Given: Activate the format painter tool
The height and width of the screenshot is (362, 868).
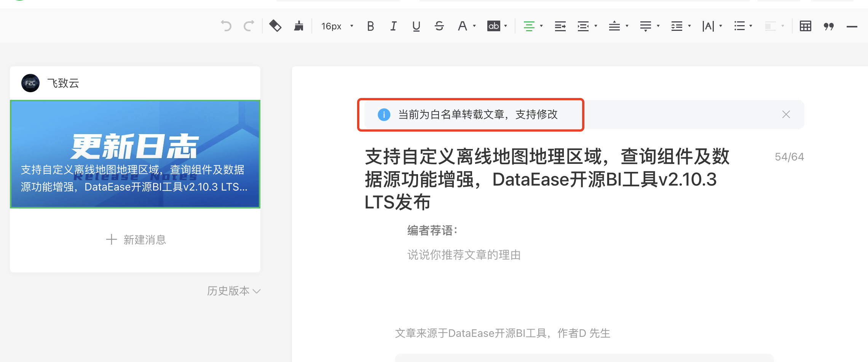Looking at the screenshot, I should [275, 26].
